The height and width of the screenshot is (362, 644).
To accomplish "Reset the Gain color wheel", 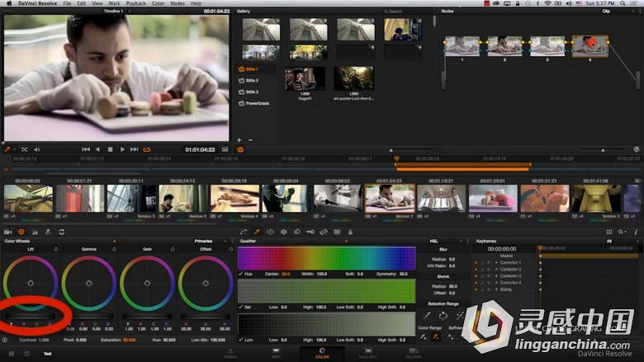I will click(173, 249).
